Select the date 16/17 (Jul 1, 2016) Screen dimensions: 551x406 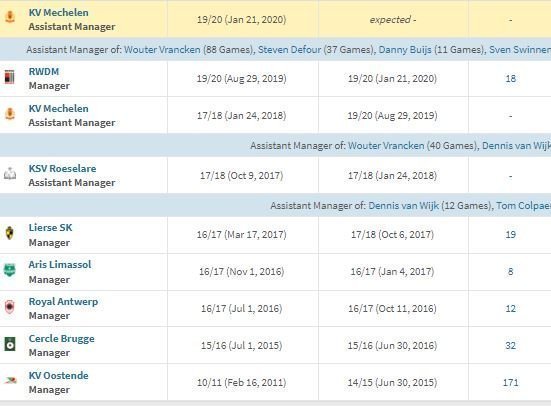241,309
